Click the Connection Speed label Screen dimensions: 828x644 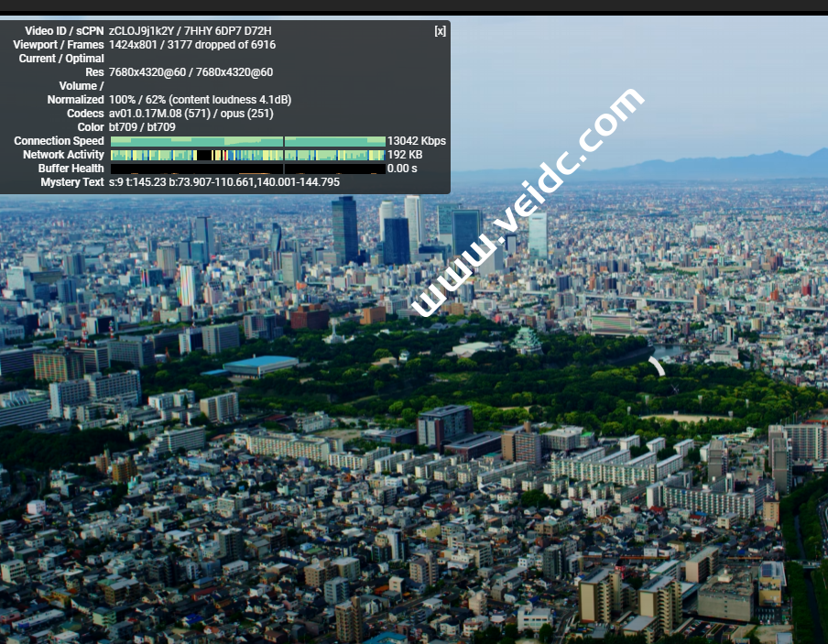(x=59, y=141)
